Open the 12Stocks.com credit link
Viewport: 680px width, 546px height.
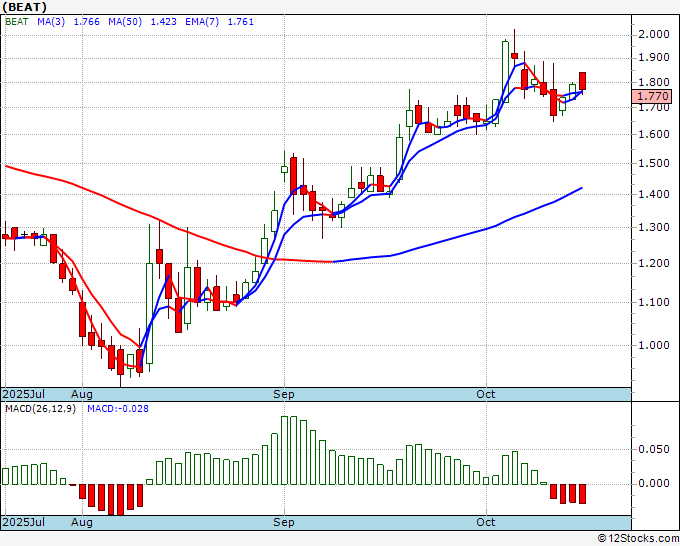[x=638, y=539]
